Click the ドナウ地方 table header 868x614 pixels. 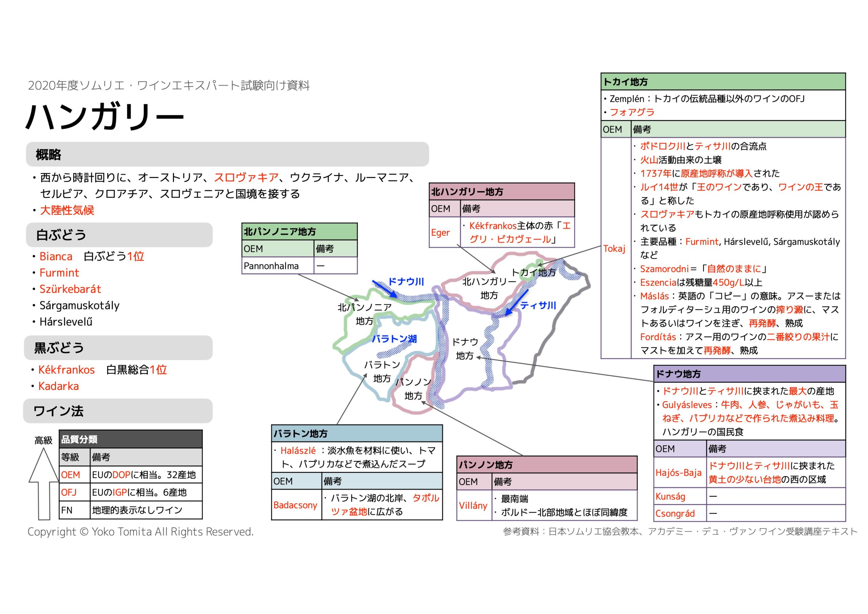(750, 374)
